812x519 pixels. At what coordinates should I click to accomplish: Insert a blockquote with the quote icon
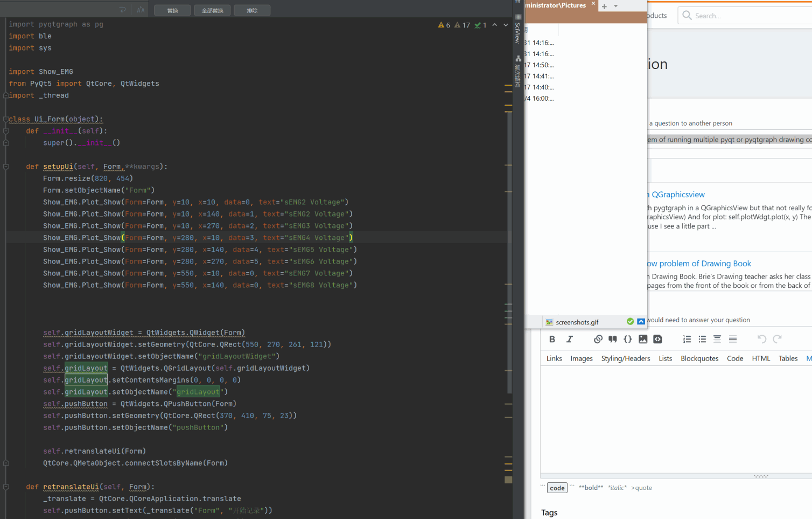coord(613,339)
